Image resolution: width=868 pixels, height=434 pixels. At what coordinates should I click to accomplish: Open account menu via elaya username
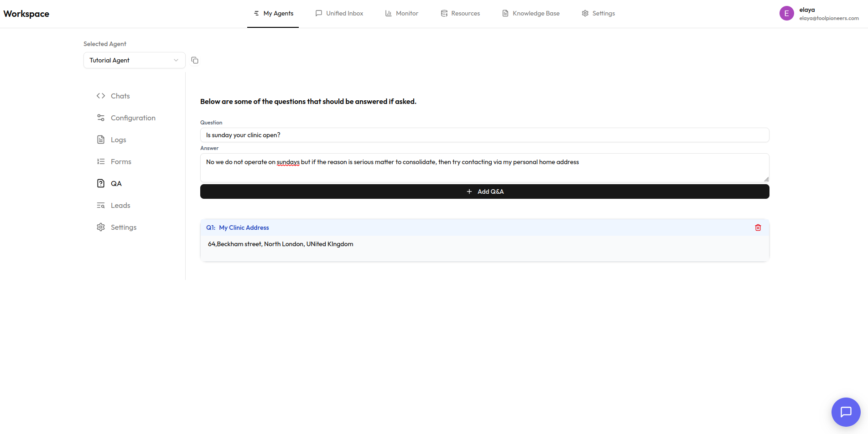(807, 10)
